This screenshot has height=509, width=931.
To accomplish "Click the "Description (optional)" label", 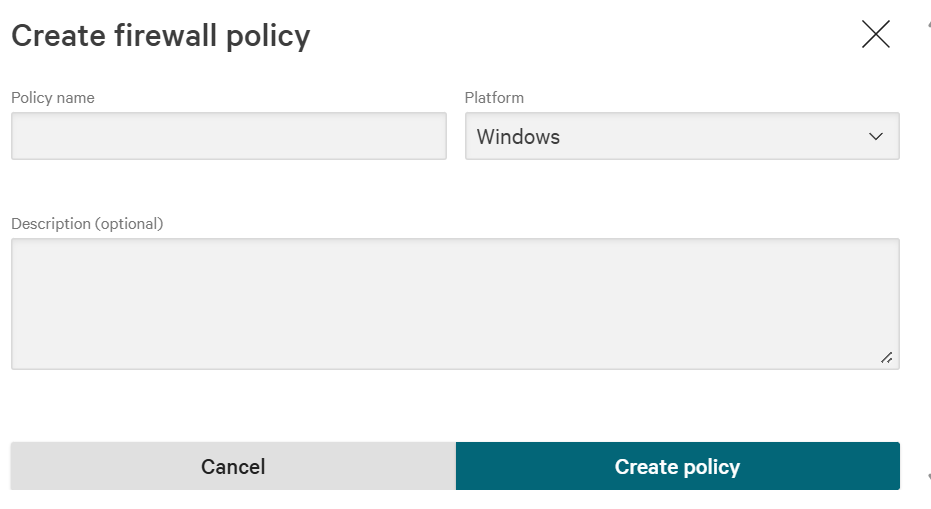I will (87, 224).
